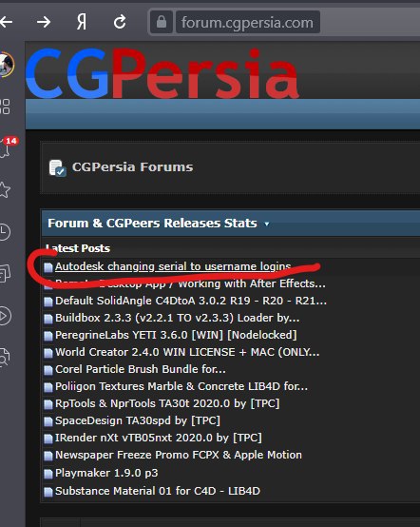Open Corel Particle Brush Bundle post
The image size is (420, 527).
tap(141, 369)
